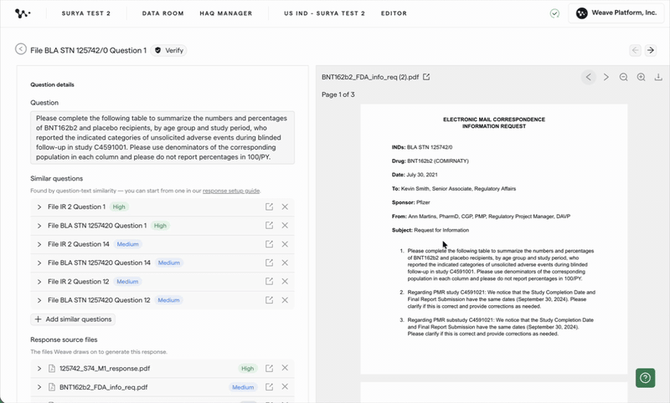Open the SURYA TEST 2 nav item
670x403 pixels.
click(x=86, y=13)
